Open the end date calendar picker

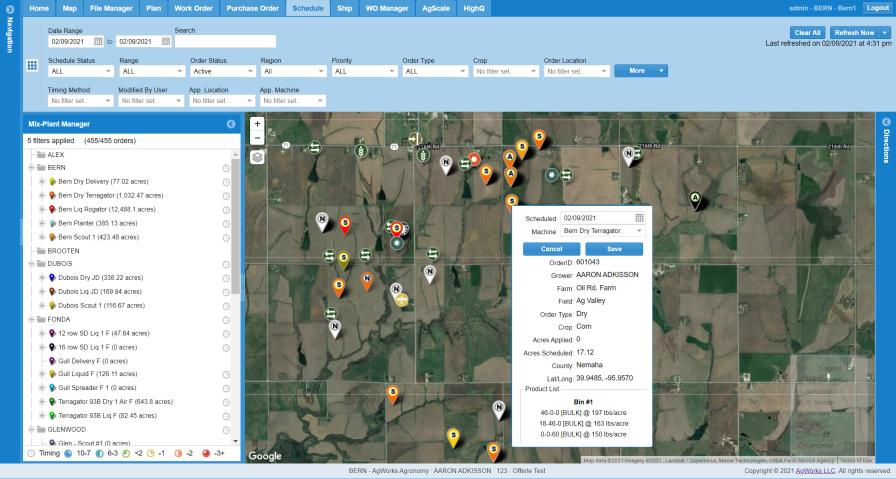[166, 41]
